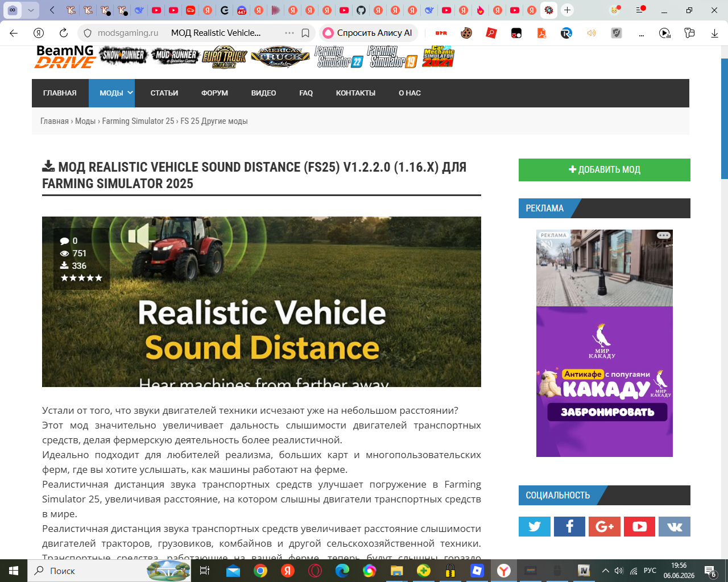
Task: Open the Google Plus social link
Action: [x=605, y=526]
